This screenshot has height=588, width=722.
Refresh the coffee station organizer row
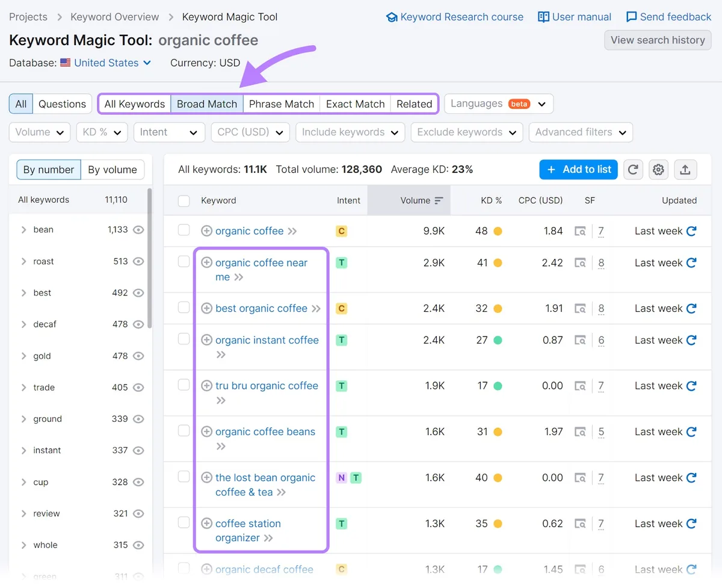pyautogui.click(x=691, y=524)
